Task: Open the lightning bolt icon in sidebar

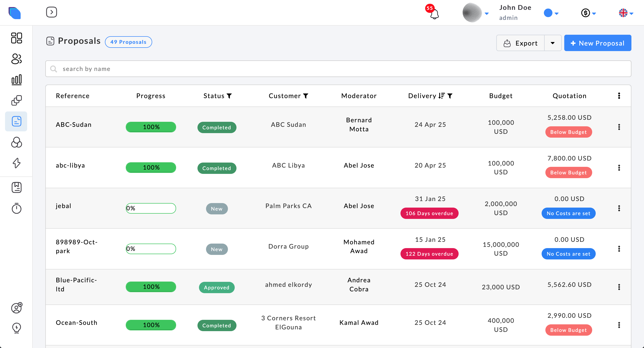Action: [17, 163]
